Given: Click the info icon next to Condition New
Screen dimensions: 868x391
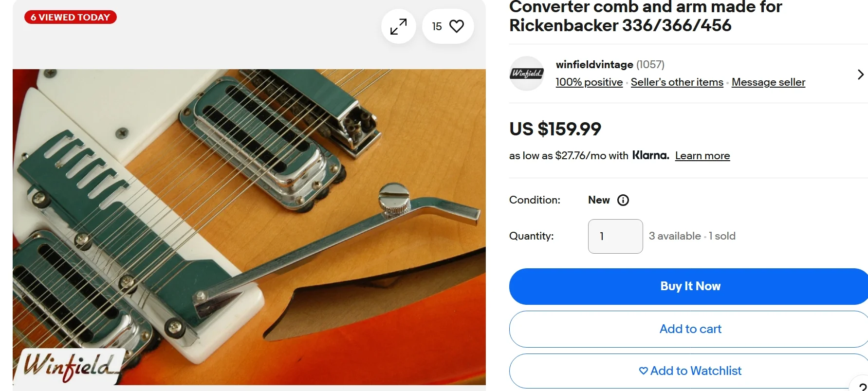Looking at the screenshot, I should click(x=623, y=200).
